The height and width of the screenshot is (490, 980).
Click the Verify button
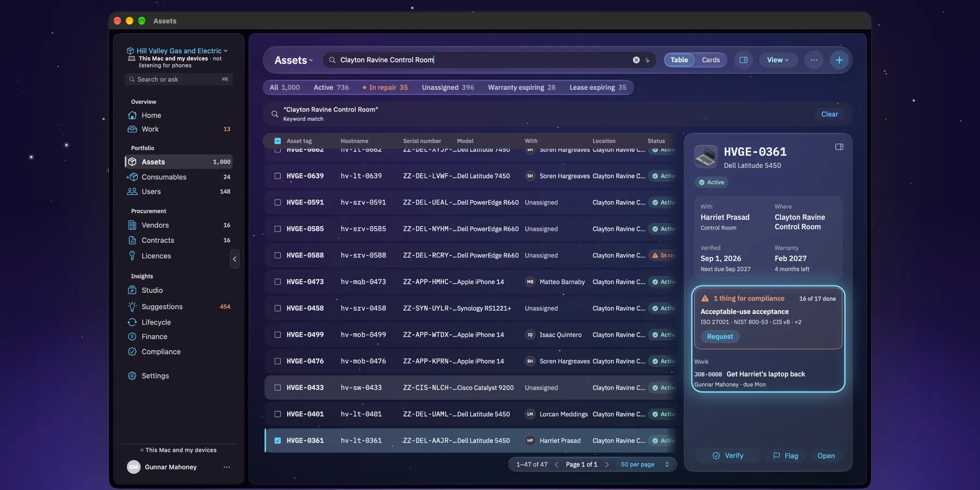(x=727, y=456)
